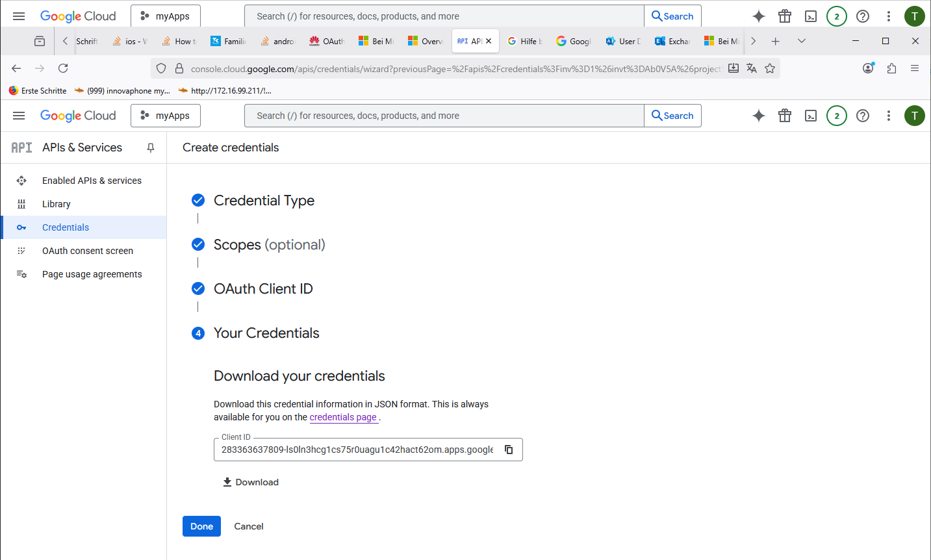Expand the OAuth Client ID step
This screenshot has width=931, height=560.
[x=263, y=289]
